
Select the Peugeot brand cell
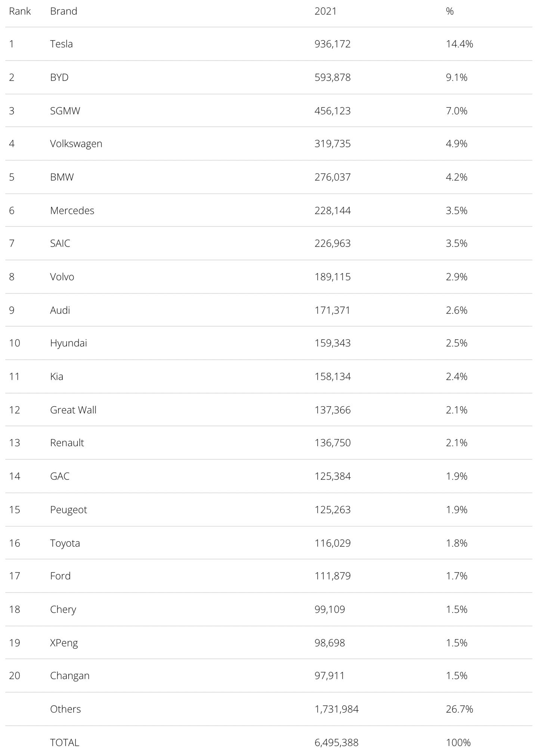click(x=68, y=510)
